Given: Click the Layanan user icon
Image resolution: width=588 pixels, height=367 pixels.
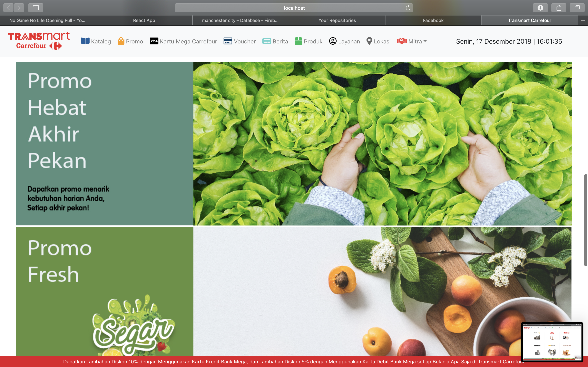Looking at the screenshot, I should (333, 41).
